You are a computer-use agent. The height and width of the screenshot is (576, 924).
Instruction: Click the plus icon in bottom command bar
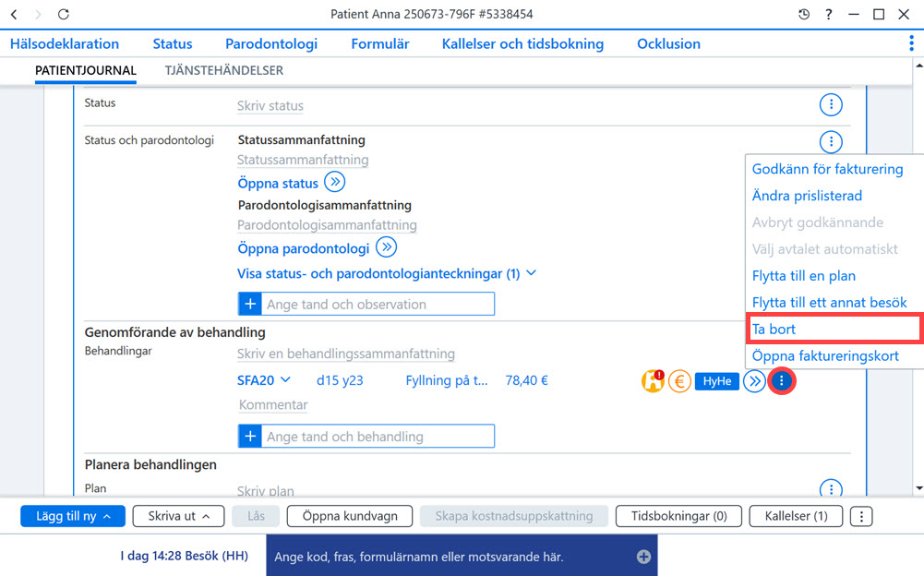coord(643,557)
